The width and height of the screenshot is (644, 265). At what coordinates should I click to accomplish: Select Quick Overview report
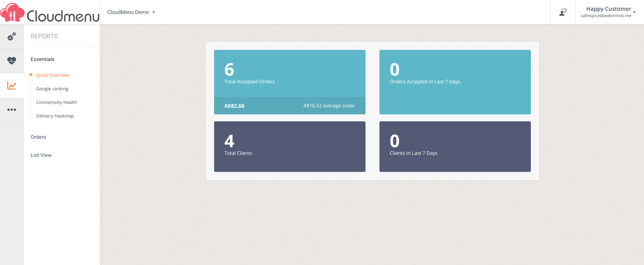[x=53, y=75]
